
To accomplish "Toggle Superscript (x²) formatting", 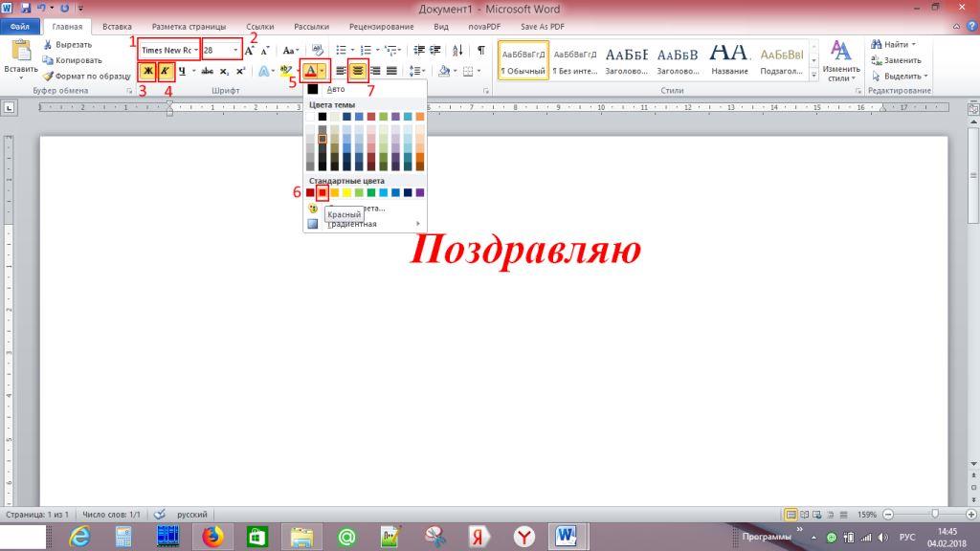I will click(240, 71).
